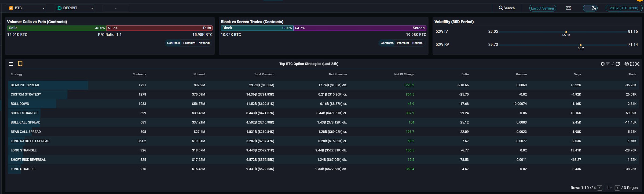Click the 14.91K BTC calls volume value
Image resolution: width=644 pixels, height=194 pixels.
coord(17,35)
